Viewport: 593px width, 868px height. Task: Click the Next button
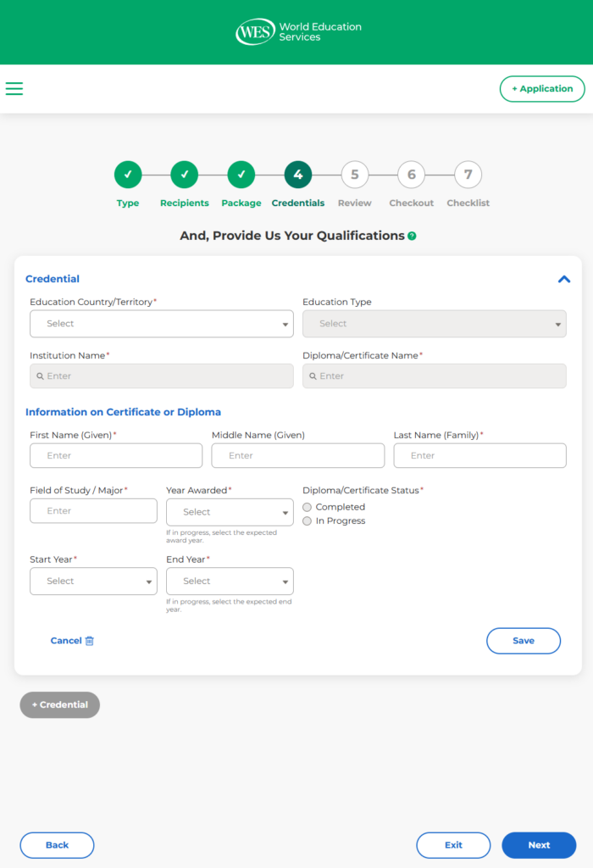539,845
